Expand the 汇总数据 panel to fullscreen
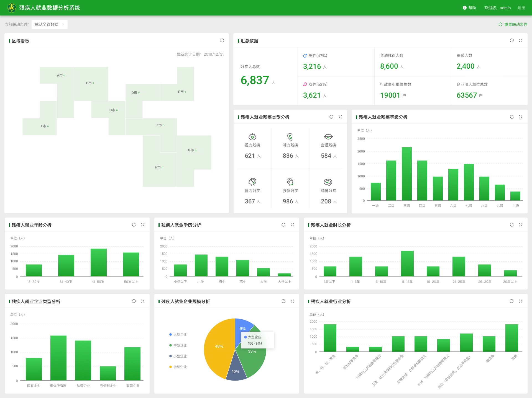 pyautogui.click(x=521, y=40)
